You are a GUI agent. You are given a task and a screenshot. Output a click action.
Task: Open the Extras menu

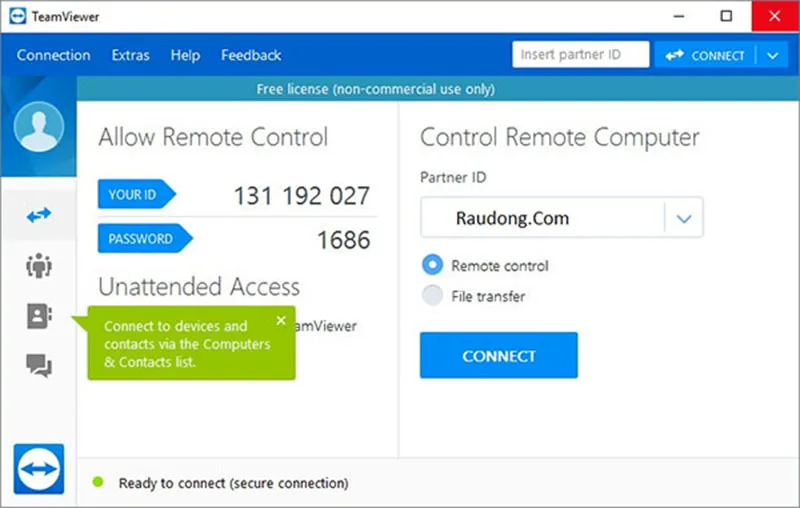pos(131,55)
